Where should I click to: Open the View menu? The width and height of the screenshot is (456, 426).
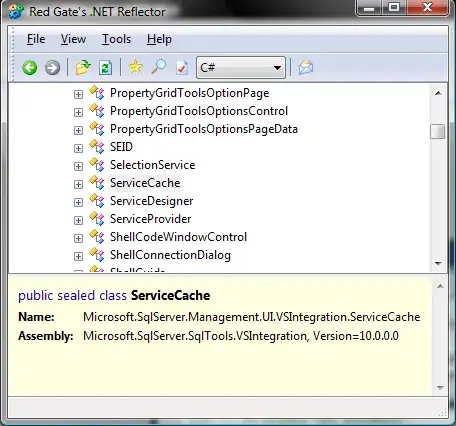pos(73,39)
